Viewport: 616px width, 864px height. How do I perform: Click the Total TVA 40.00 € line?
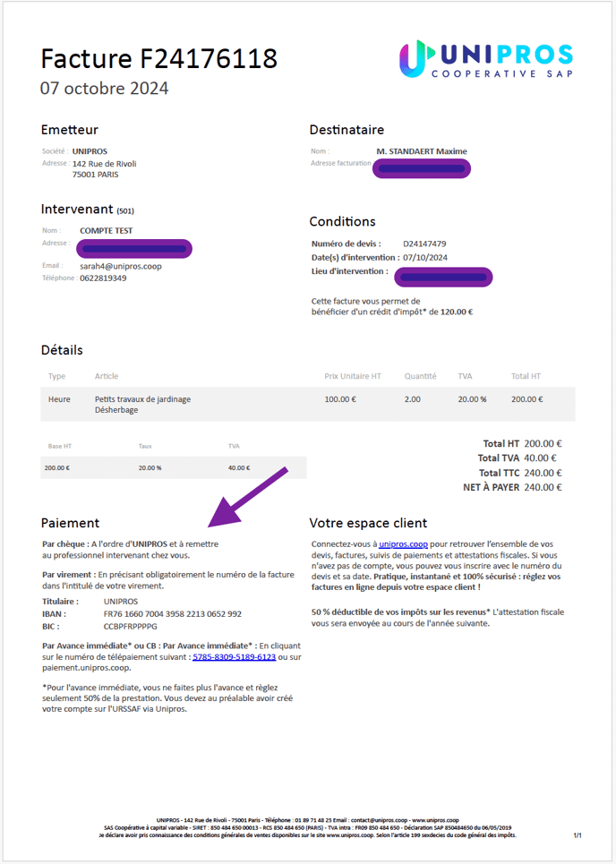tap(518, 458)
